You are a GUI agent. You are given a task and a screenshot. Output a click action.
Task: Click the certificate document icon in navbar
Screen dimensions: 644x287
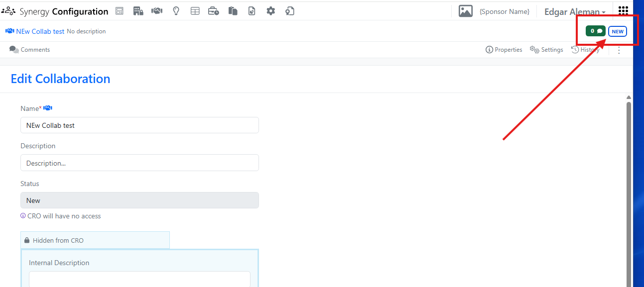click(x=290, y=11)
